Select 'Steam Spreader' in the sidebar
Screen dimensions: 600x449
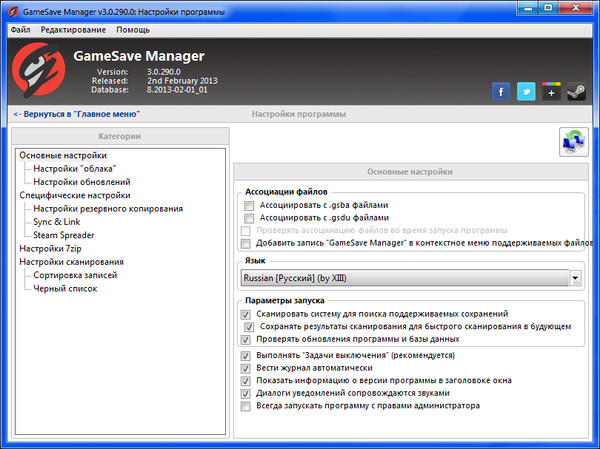[64, 235]
